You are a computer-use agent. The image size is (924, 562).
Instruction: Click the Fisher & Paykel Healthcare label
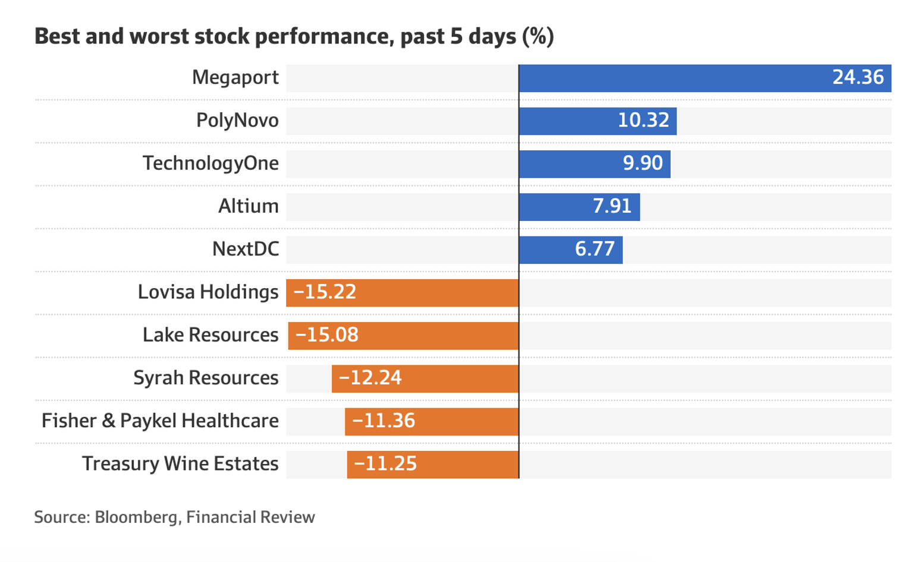point(160,421)
